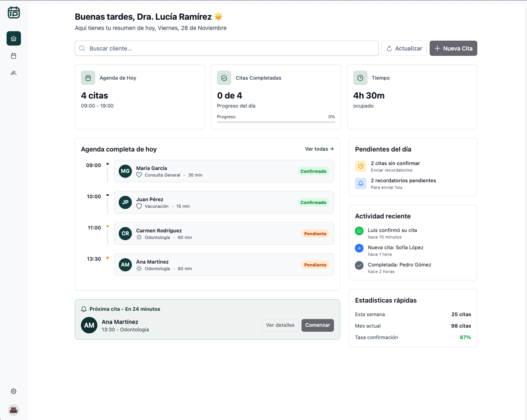Toggle Ana Martínez's Pendiente badge
The width and height of the screenshot is (527, 420).
315,264
